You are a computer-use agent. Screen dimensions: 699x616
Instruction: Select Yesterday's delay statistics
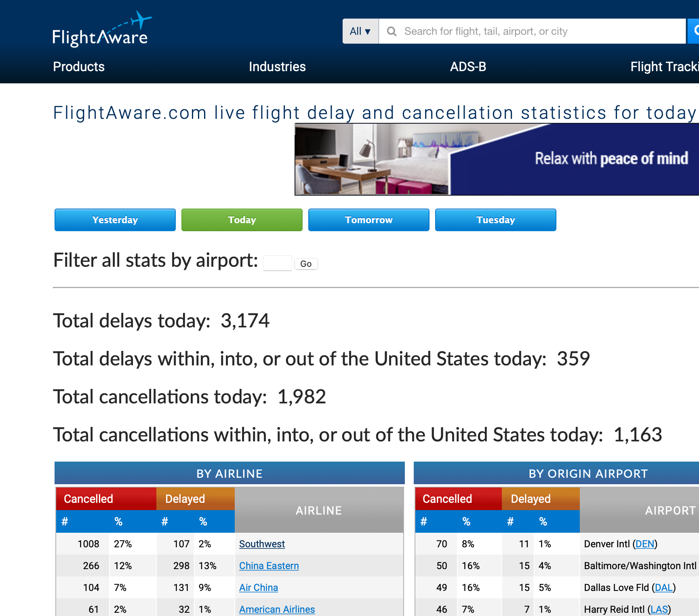115,220
